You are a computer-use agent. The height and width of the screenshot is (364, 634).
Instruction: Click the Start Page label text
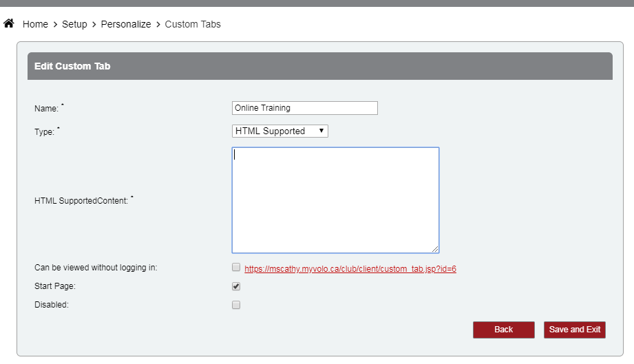point(55,286)
